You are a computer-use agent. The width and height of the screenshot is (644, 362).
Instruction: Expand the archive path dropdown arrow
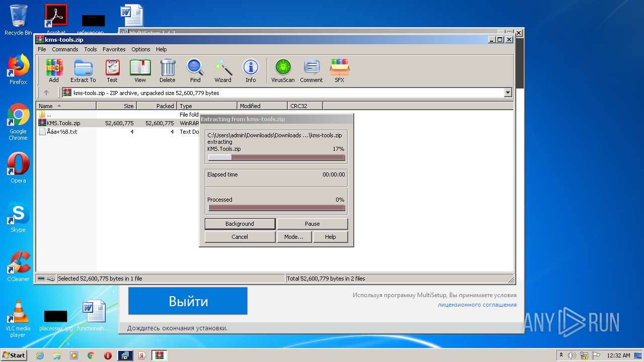(x=508, y=93)
